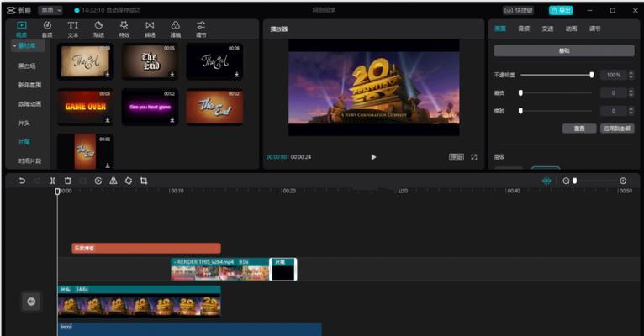The width and height of the screenshot is (644, 336).
Task: Select the RENDER THIS_x264.mp4 timeline clip
Action: (219, 269)
